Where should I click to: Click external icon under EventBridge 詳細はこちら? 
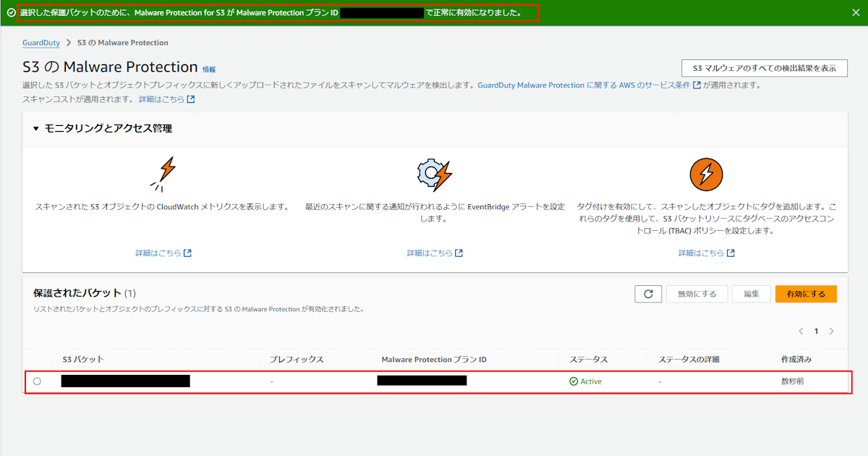pos(459,253)
